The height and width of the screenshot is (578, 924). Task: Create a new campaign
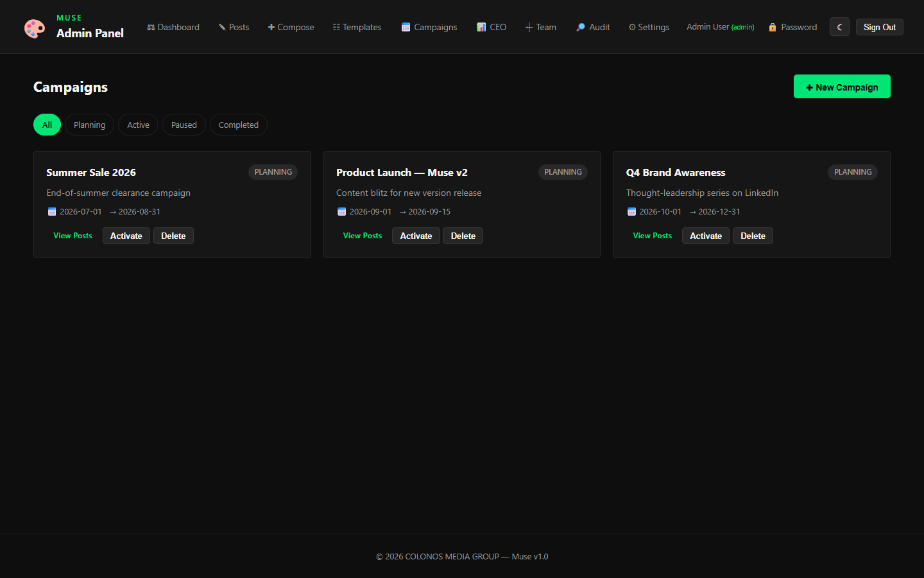(x=842, y=87)
